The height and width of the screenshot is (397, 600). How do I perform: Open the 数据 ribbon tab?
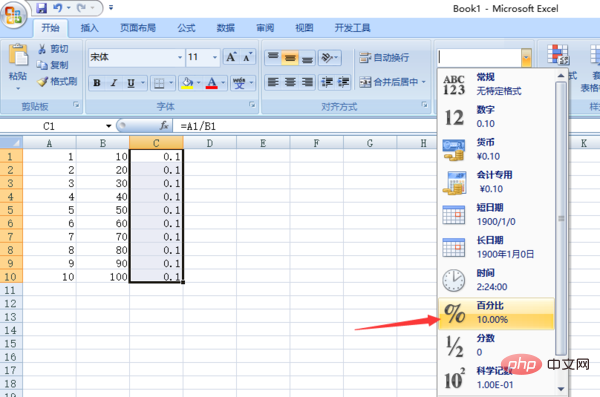(x=225, y=28)
